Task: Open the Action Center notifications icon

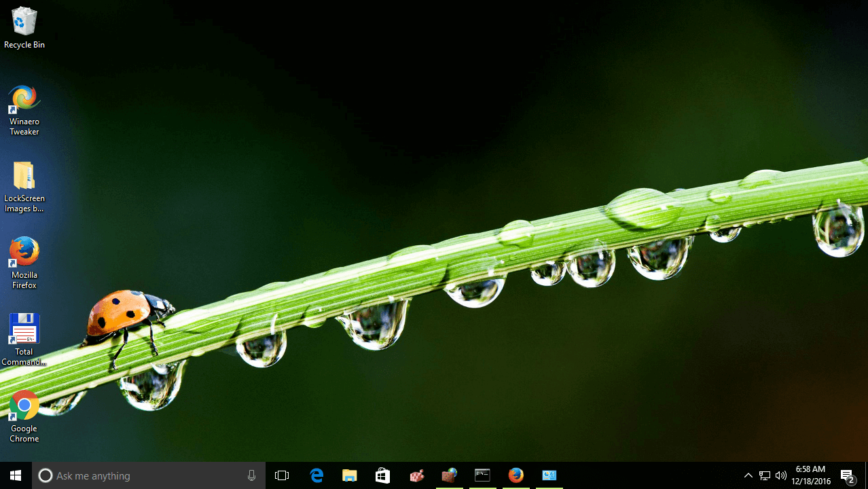Action: pos(848,475)
